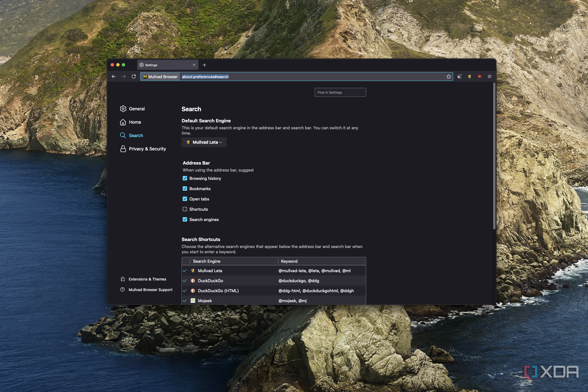
Task: Click the DuckDuckGo (HTML) engine icon
Action: [193, 291]
